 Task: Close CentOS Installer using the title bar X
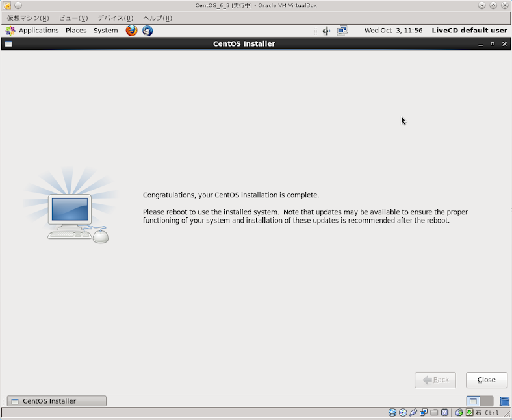click(x=504, y=43)
